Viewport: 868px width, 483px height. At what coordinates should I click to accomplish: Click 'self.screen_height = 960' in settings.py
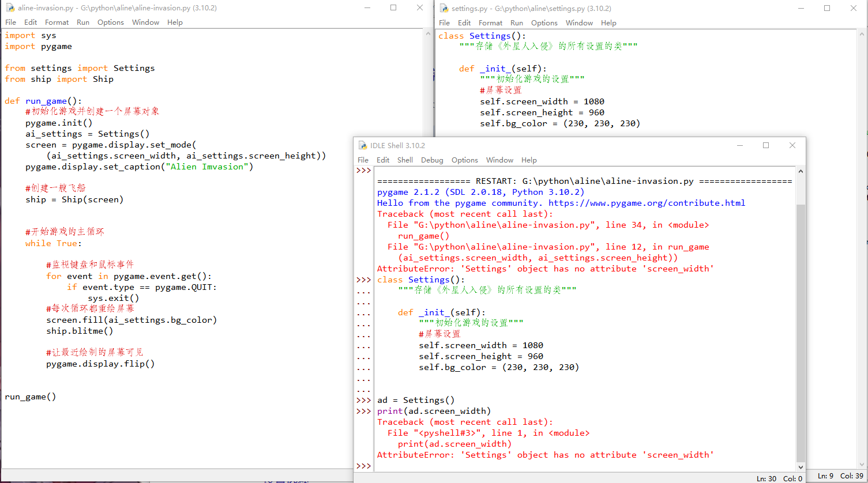click(x=542, y=112)
